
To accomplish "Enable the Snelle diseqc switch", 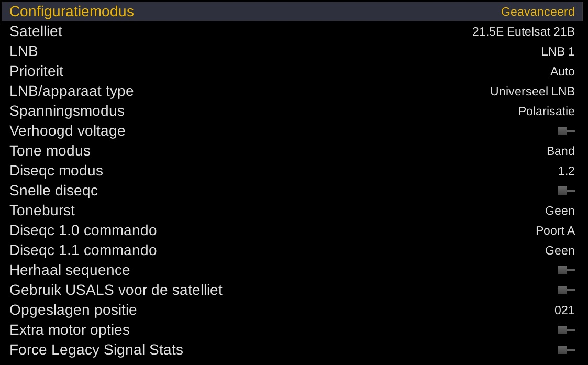I will coord(566,191).
